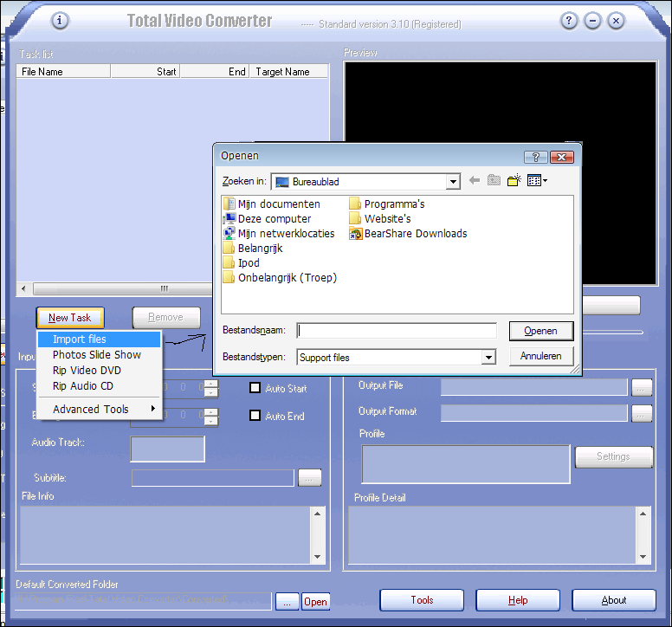Image resolution: width=672 pixels, height=627 pixels.
Task: Click the Audio Track field
Action: [168, 449]
